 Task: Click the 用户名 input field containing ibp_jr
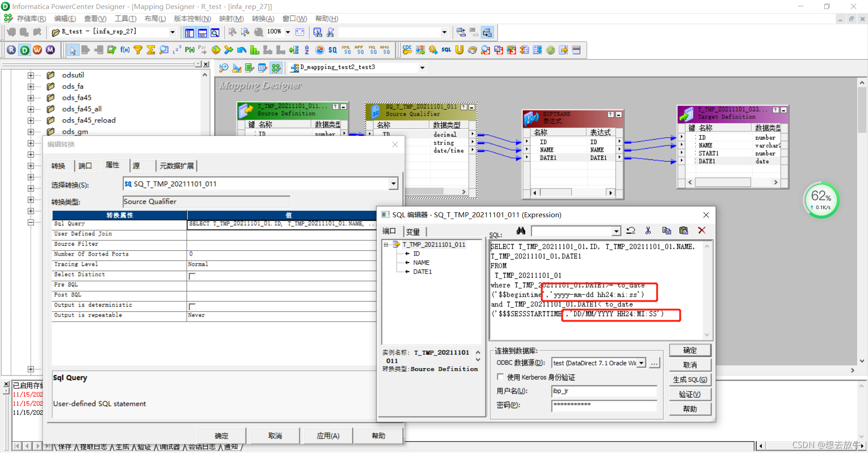coord(604,391)
